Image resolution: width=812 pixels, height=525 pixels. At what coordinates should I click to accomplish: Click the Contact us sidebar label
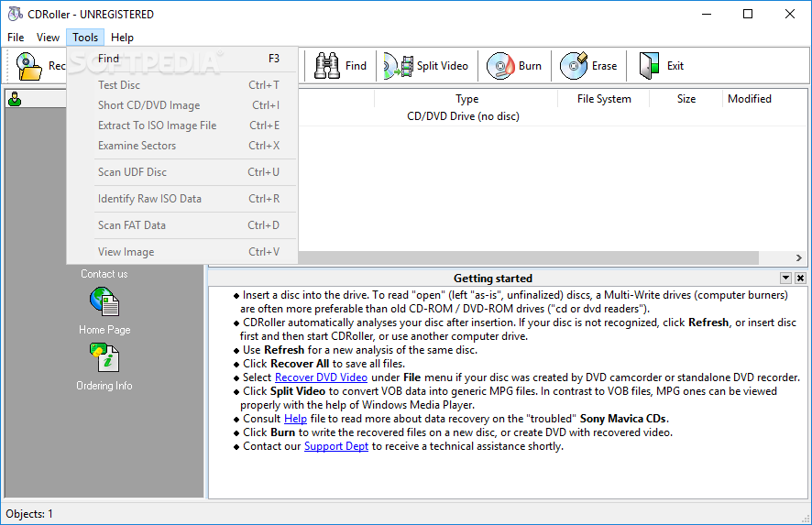pos(104,274)
